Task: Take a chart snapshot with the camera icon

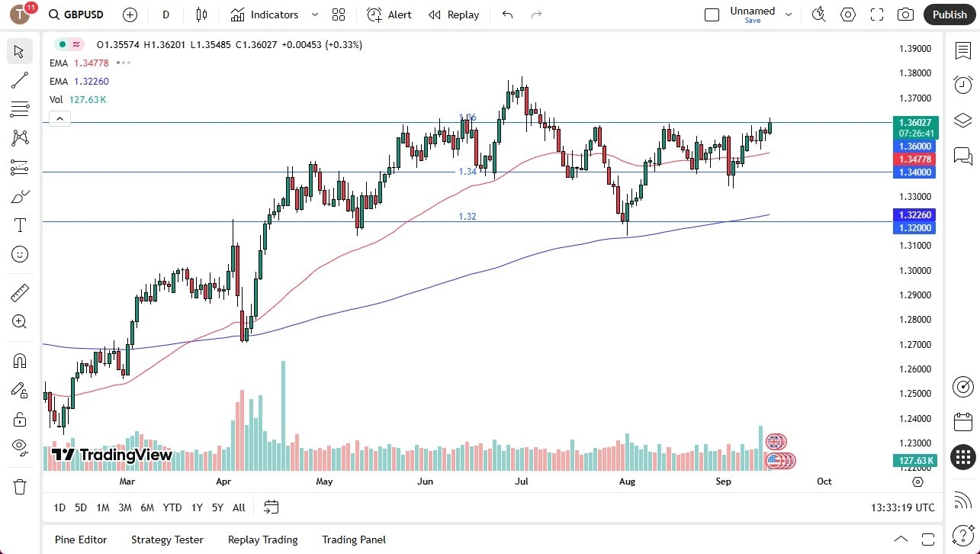Action: pyautogui.click(x=904, y=14)
